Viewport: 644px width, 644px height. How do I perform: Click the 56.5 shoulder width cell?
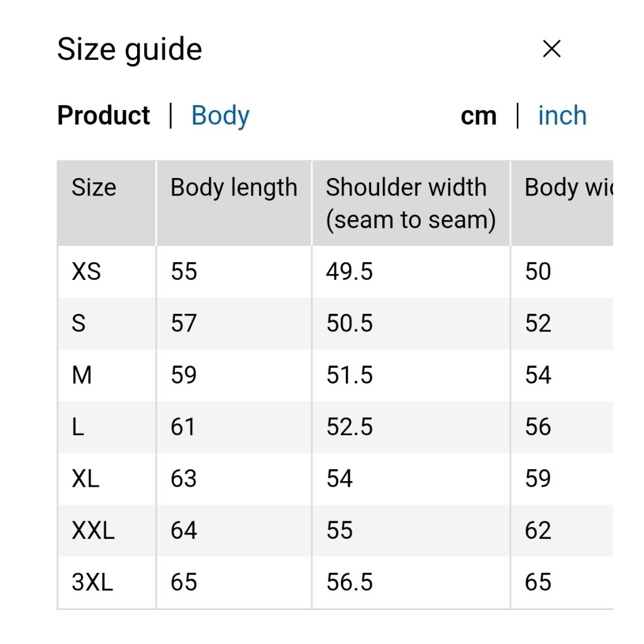click(x=350, y=582)
